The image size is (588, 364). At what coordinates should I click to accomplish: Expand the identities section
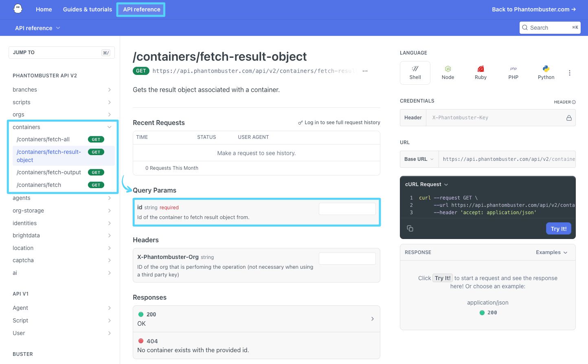110,223
